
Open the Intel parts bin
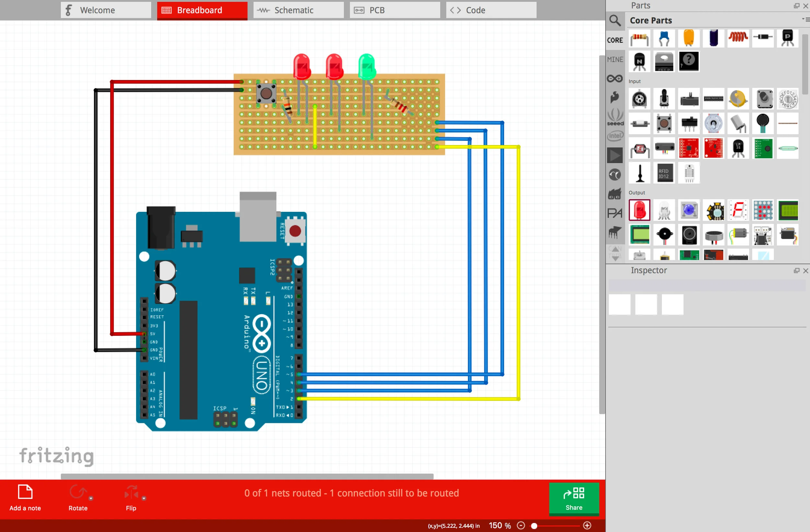tap(615, 136)
